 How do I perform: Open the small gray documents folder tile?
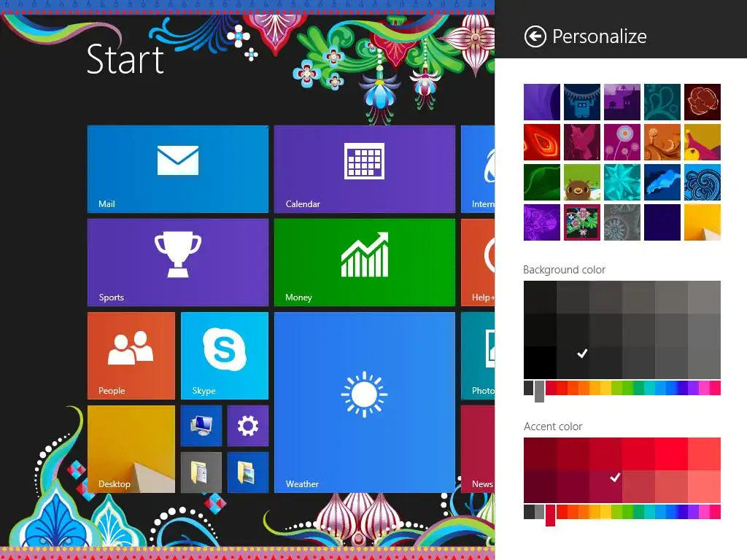coord(201,472)
